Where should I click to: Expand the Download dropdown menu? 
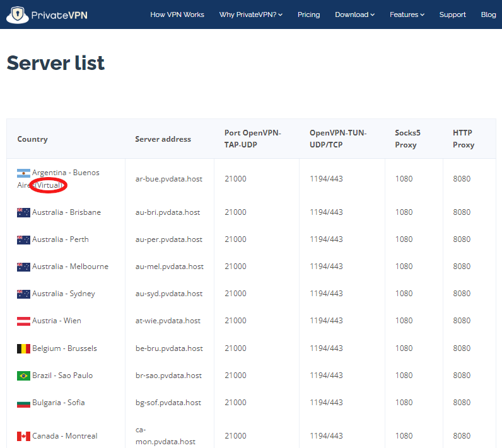point(354,14)
